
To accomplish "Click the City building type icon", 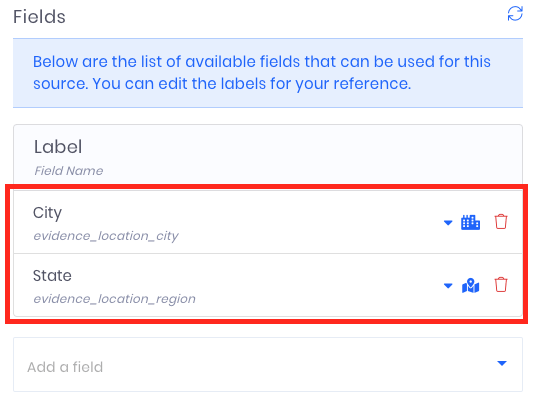I will tap(470, 222).
